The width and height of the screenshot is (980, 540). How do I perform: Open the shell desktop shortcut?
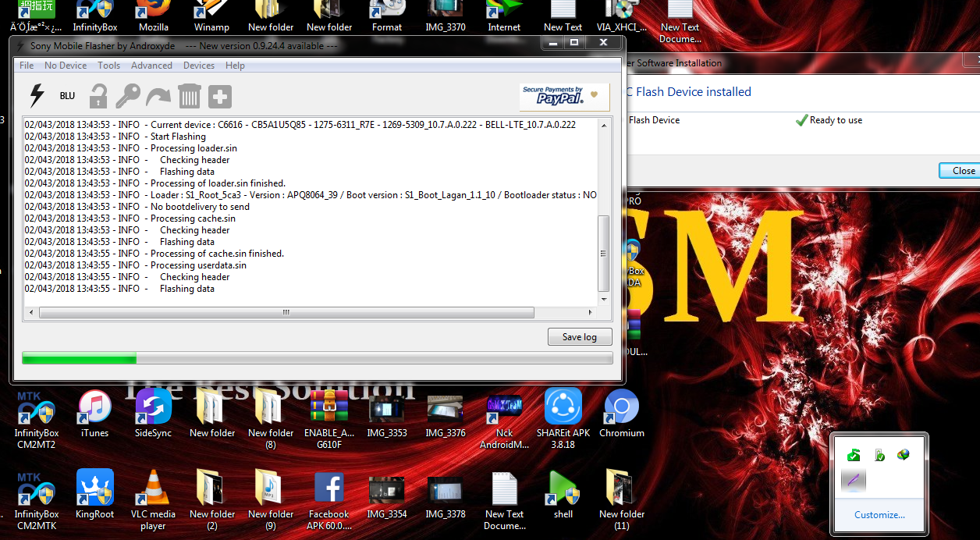563,494
